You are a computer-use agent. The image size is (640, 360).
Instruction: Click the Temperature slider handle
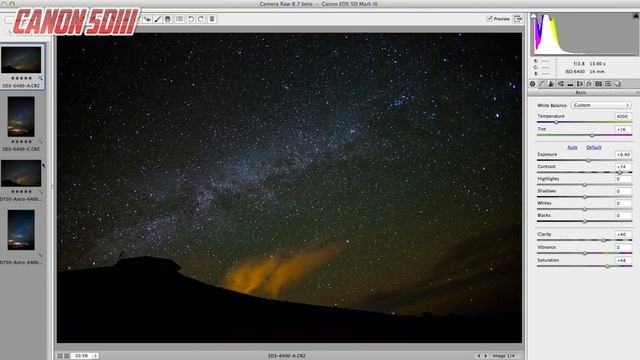(x=556, y=122)
